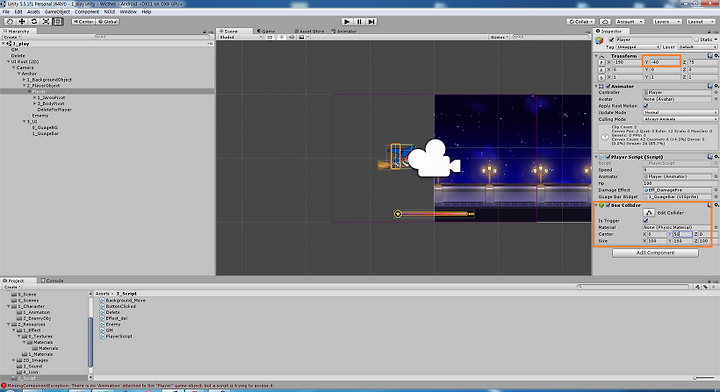Viewport: 720px width, 392px height.
Task: Open object picker for Avatar field
Action: [716, 99]
